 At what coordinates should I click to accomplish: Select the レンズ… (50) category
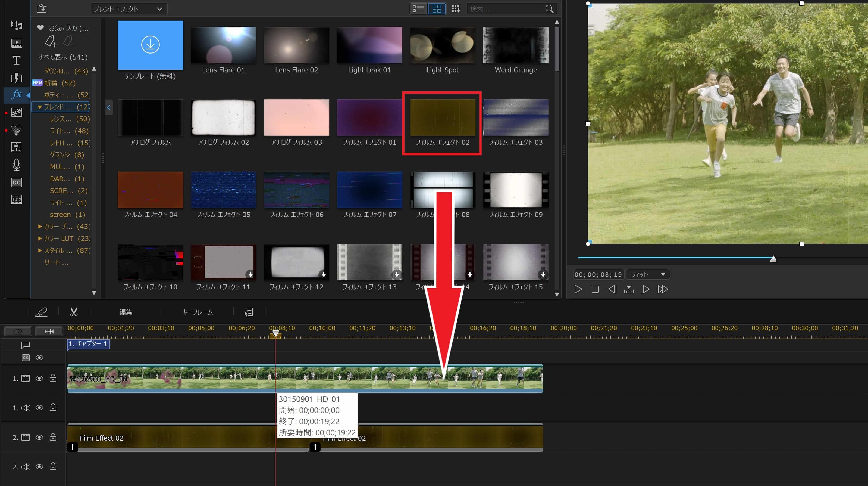(70, 119)
